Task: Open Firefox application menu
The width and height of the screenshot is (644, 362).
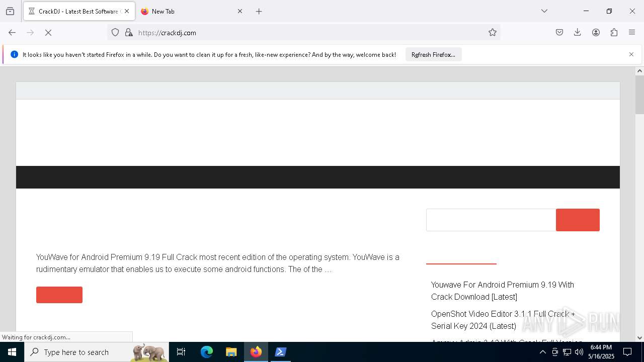Action: [632, 33]
